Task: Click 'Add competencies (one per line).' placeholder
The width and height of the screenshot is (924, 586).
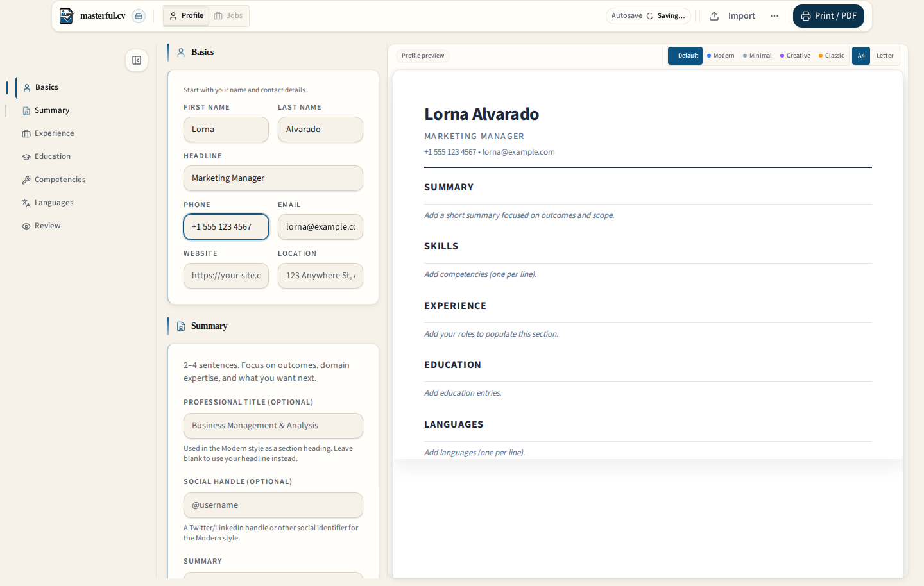Action: coord(480,274)
